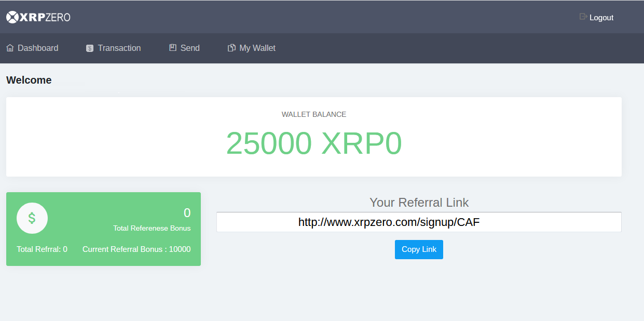The height and width of the screenshot is (321, 644).
Task: Click the 25000 XRP0 balance text
Action: pos(314,143)
